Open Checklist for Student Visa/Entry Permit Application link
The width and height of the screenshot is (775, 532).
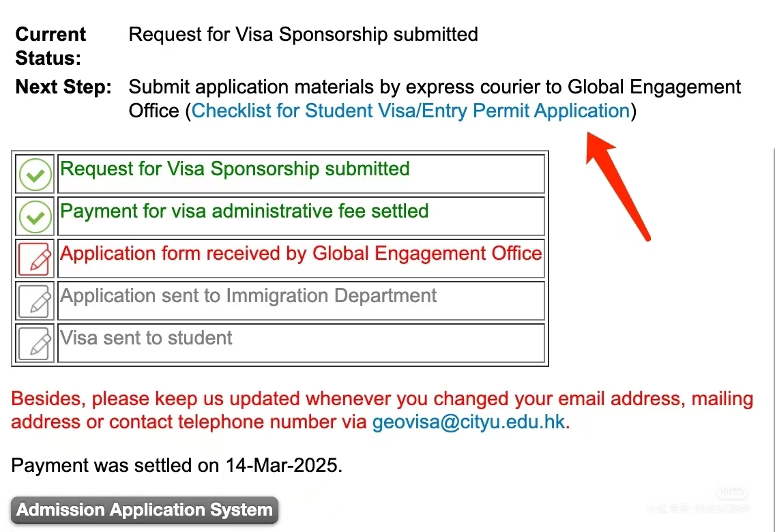click(x=411, y=110)
